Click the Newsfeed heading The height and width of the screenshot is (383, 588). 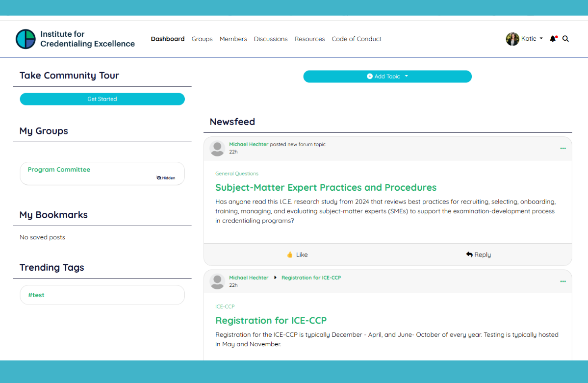tap(232, 122)
